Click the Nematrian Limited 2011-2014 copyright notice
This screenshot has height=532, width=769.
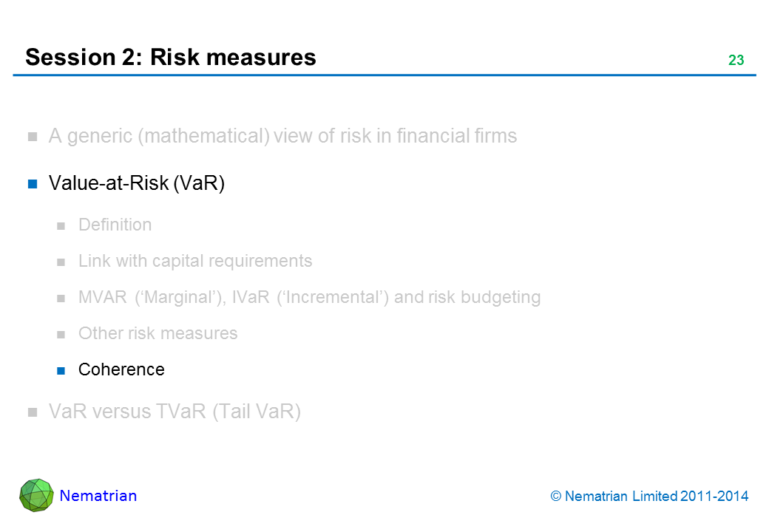click(x=650, y=497)
